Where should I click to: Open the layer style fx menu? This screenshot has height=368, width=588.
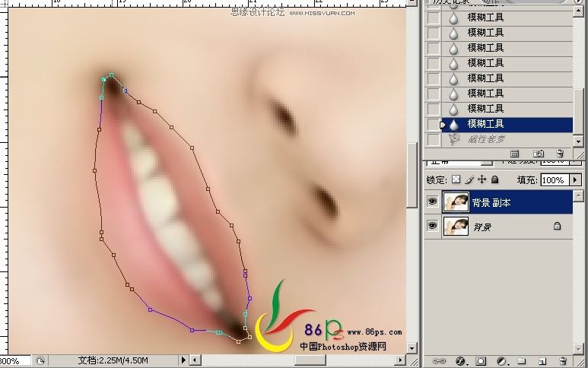tap(461, 361)
